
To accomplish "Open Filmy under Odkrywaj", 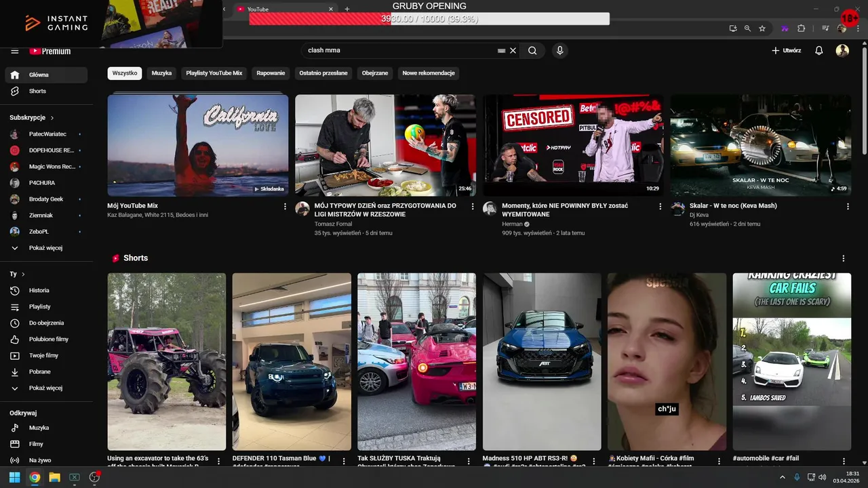I will (46, 444).
